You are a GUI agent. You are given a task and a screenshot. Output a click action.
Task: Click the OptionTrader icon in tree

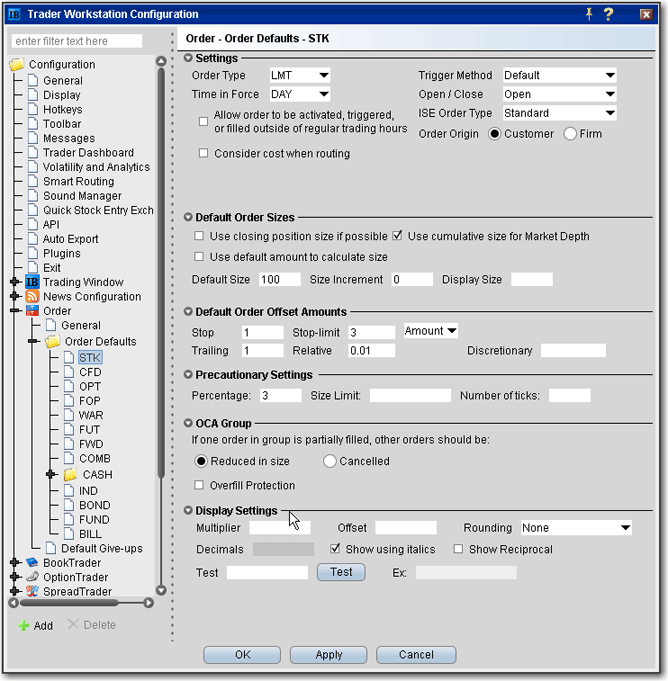click(x=32, y=577)
